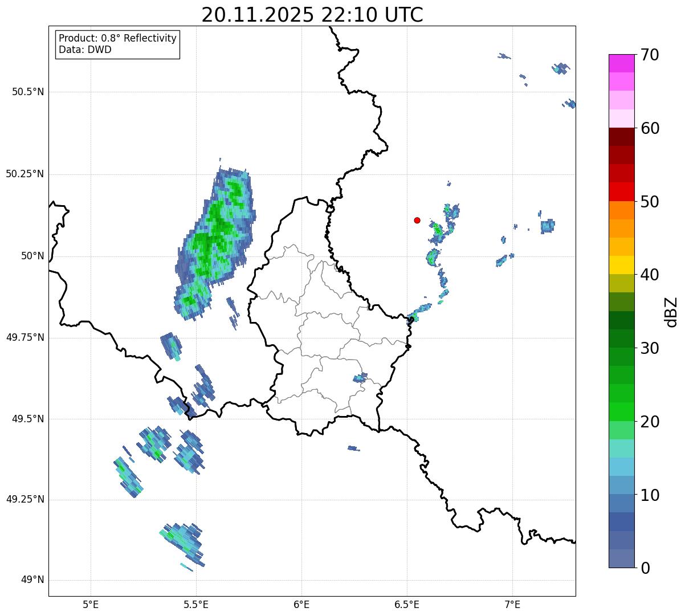Screen dimensions: 685x616
Task: Click the 49.5°N latitude label
Action: click(x=28, y=419)
